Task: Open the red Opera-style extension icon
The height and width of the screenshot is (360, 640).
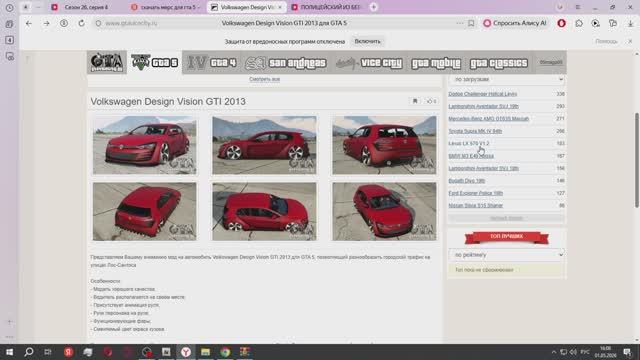Action: [x=562, y=23]
